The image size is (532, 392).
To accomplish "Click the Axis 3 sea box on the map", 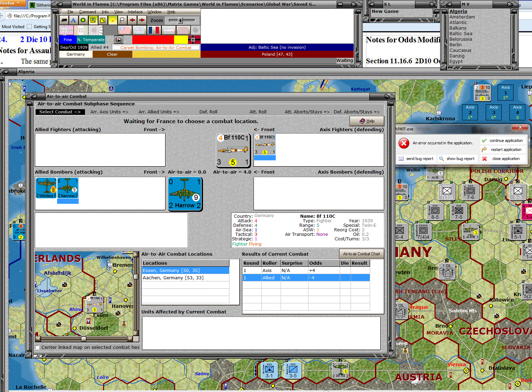I will [494, 112].
